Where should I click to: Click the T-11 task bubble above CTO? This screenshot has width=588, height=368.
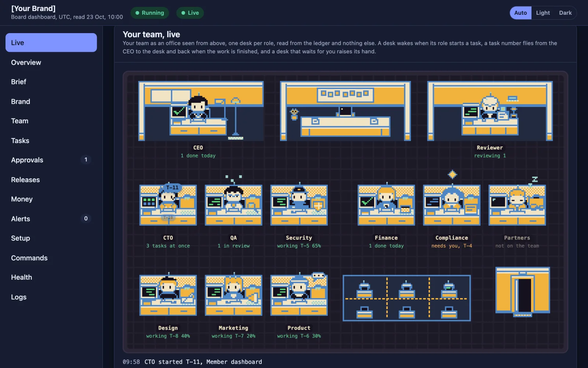172,187
